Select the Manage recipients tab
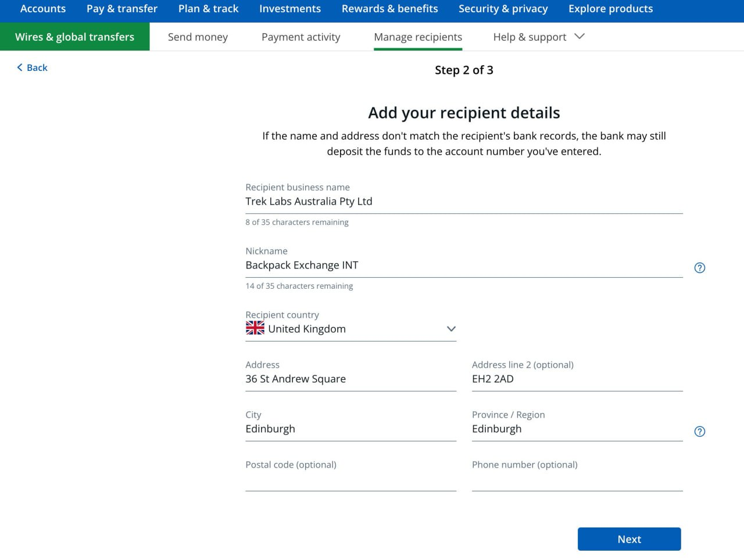Image resolution: width=744 pixels, height=560 pixels. tap(418, 37)
